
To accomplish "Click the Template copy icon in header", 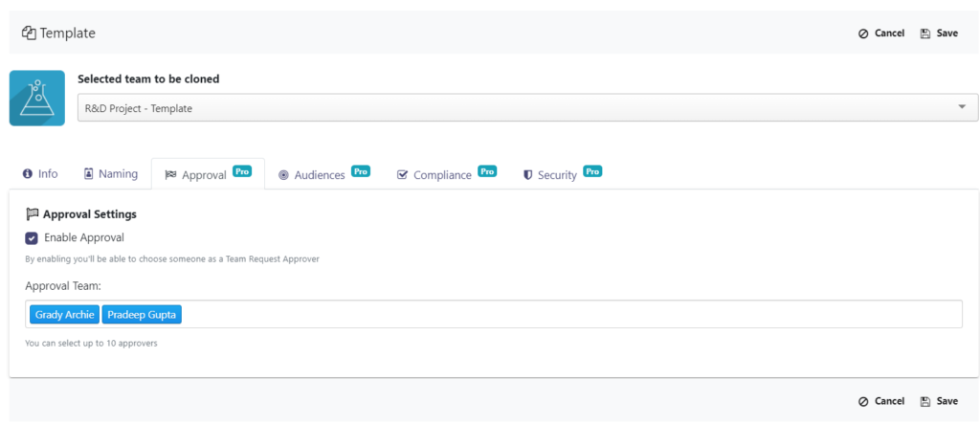I will tap(29, 34).
